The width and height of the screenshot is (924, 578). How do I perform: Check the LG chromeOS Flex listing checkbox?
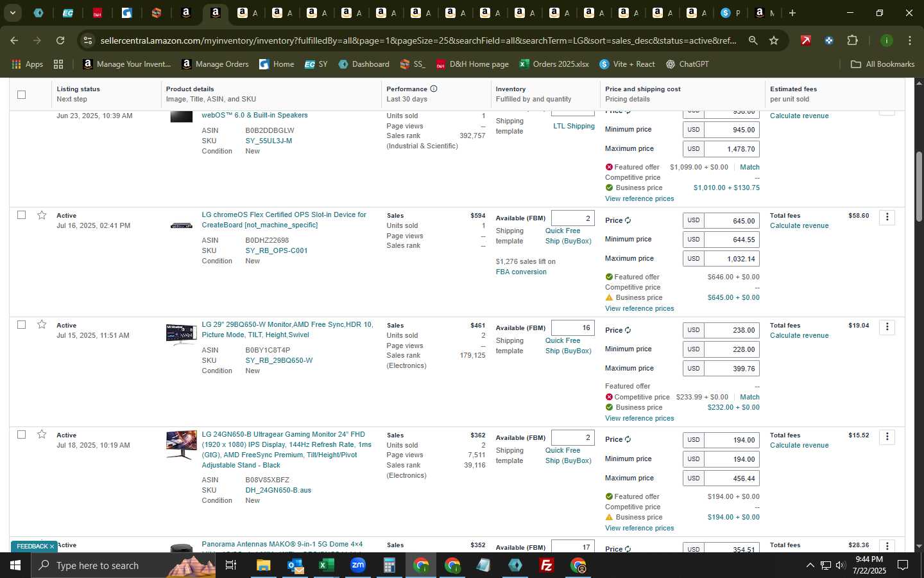(x=21, y=215)
